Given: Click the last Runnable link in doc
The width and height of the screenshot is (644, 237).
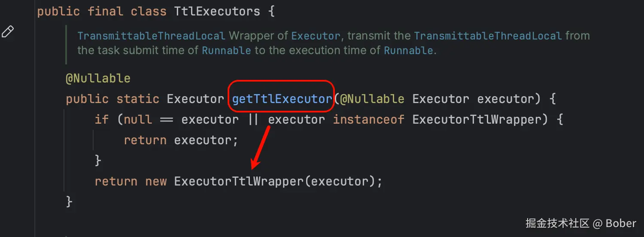Looking at the screenshot, I should click(x=408, y=51).
